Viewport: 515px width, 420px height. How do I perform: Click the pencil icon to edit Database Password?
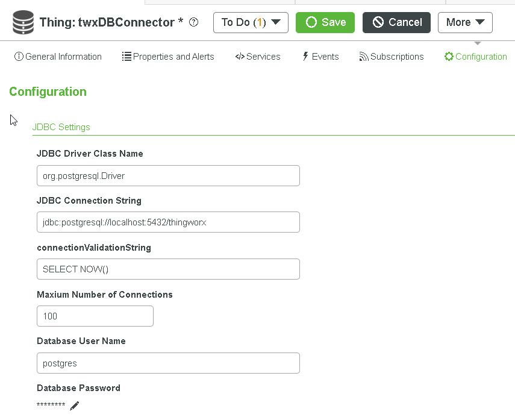pyautogui.click(x=74, y=406)
